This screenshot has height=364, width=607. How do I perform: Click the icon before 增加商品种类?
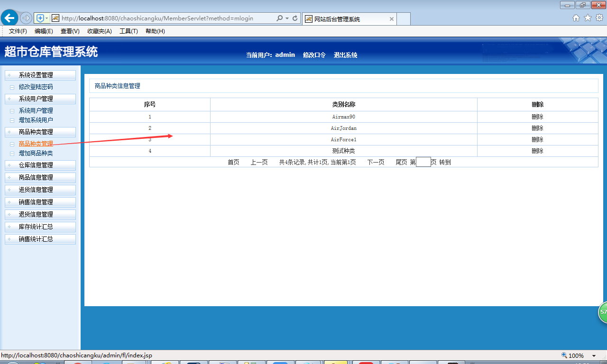(12, 154)
